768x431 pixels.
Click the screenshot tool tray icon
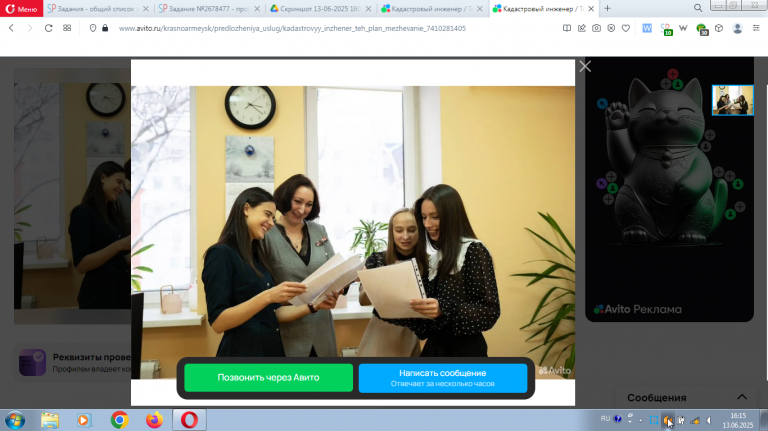pyautogui.click(x=654, y=420)
